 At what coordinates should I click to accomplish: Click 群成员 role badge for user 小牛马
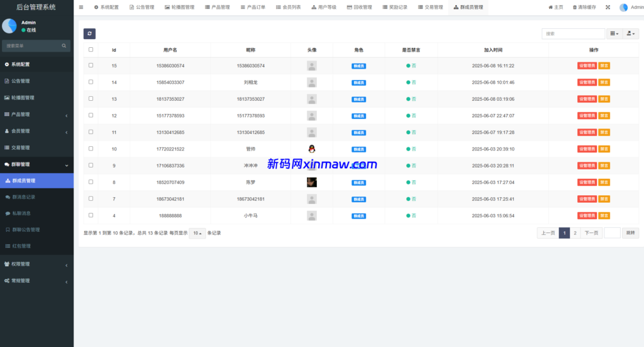click(x=358, y=216)
